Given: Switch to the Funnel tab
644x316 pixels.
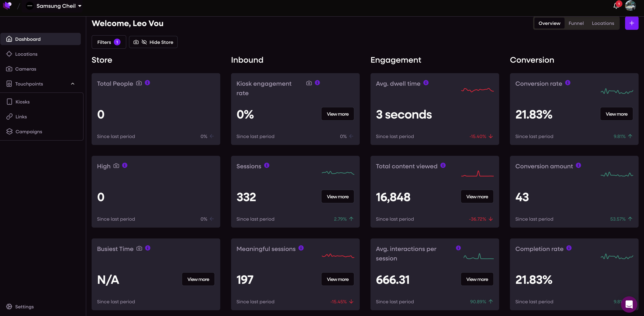Looking at the screenshot, I should click(x=576, y=23).
